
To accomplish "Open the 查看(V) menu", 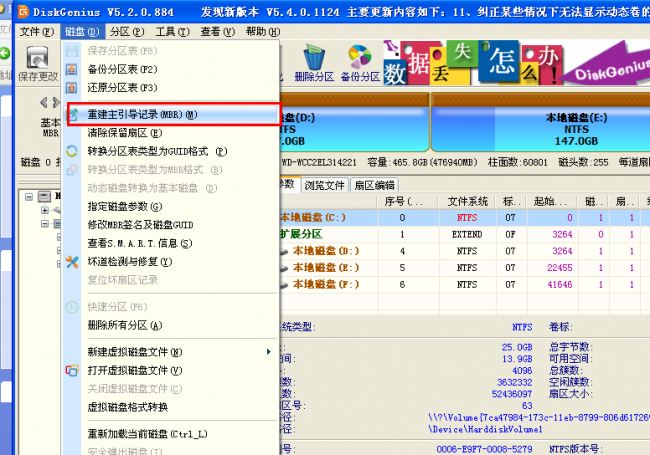I will (218, 31).
